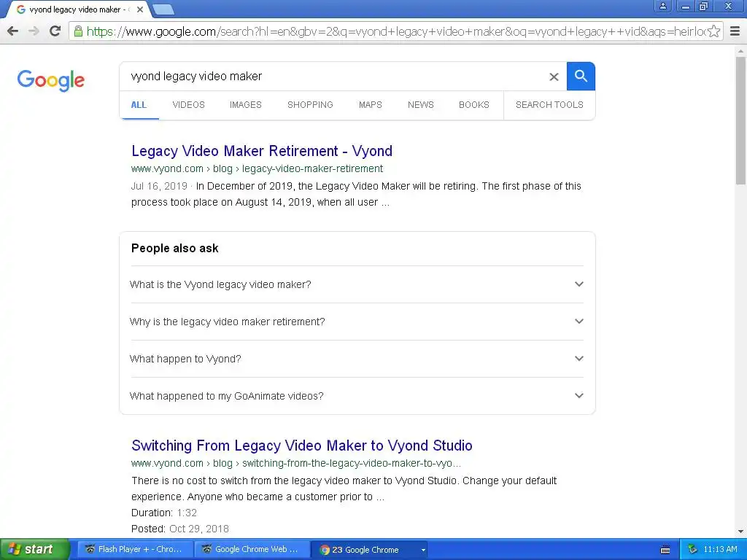Click the green padlock security icon
The height and width of the screenshot is (560, 747).
coord(78,31)
